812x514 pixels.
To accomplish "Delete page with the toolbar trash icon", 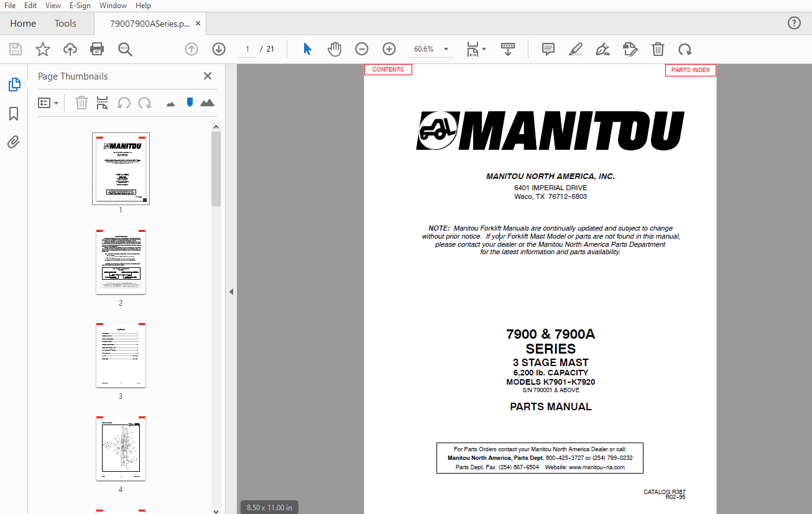I will click(658, 49).
